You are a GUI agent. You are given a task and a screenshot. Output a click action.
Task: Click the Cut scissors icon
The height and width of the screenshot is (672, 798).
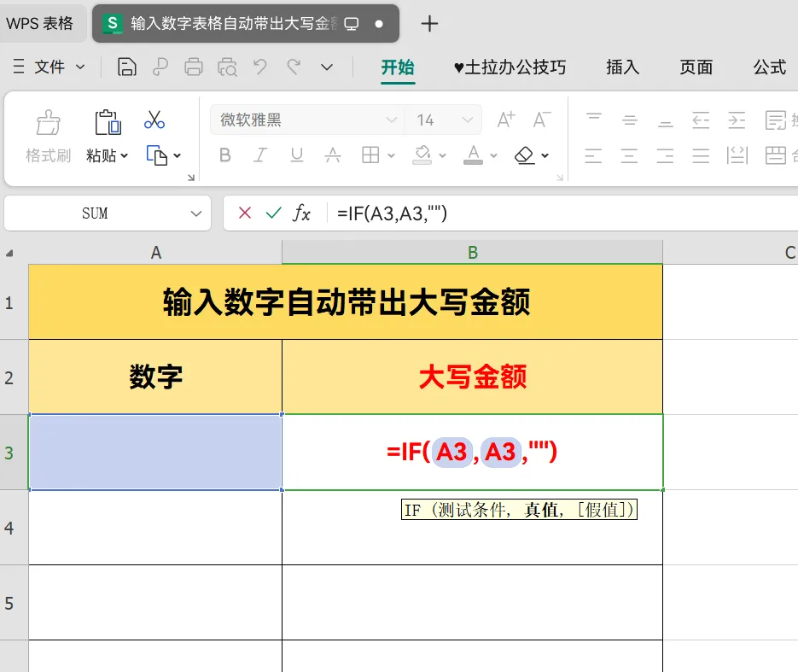click(154, 120)
